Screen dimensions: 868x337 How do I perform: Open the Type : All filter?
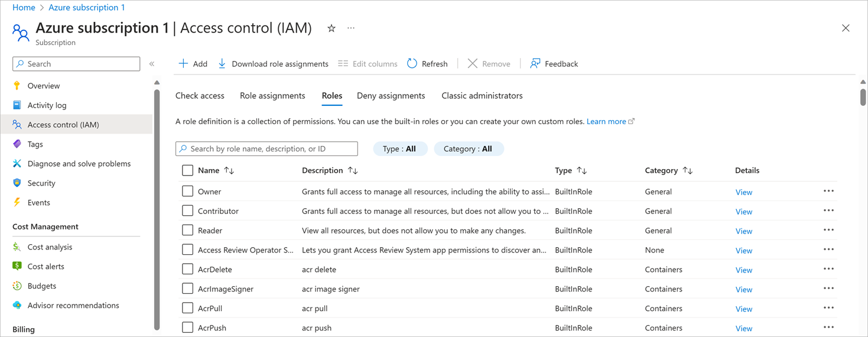coord(400,149)
